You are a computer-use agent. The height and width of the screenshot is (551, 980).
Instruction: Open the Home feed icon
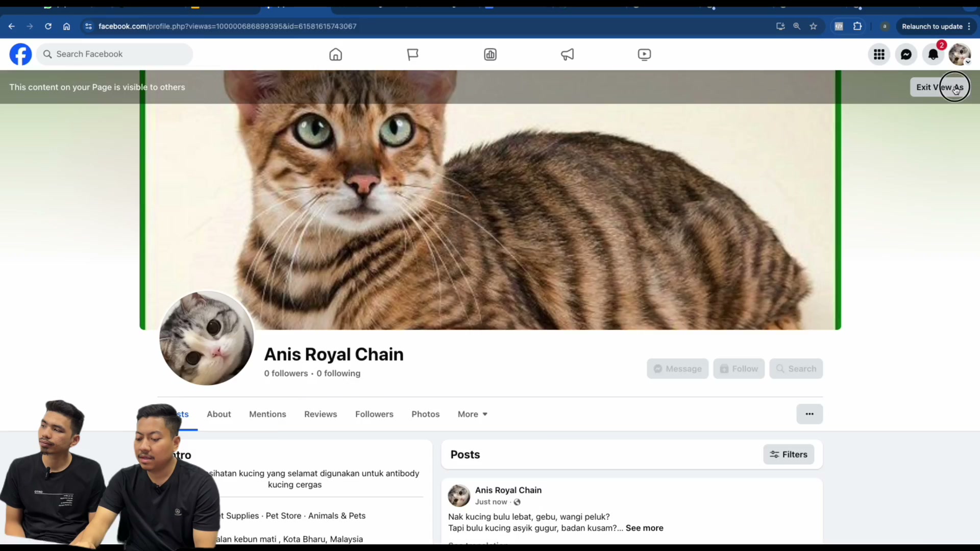[335, 54]
